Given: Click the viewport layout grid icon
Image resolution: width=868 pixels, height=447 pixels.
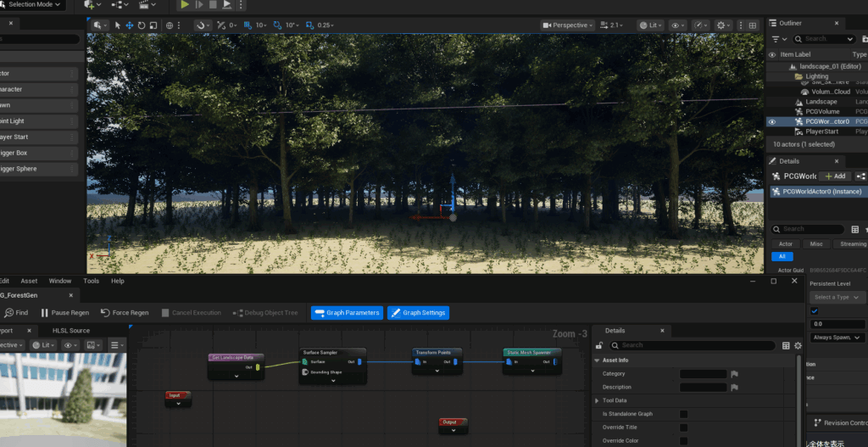Looking at the screenshot, I should [x=752, y=25].
